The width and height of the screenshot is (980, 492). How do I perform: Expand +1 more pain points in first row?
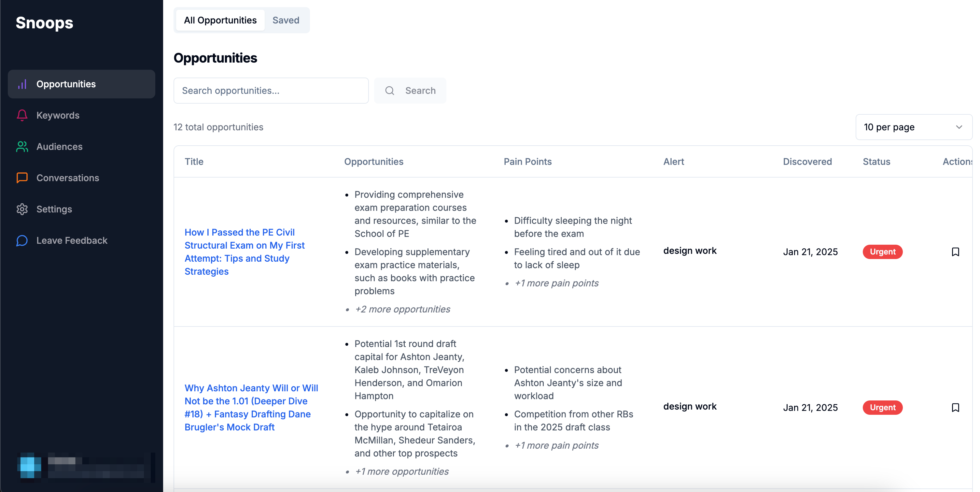(x=556, y=283)
